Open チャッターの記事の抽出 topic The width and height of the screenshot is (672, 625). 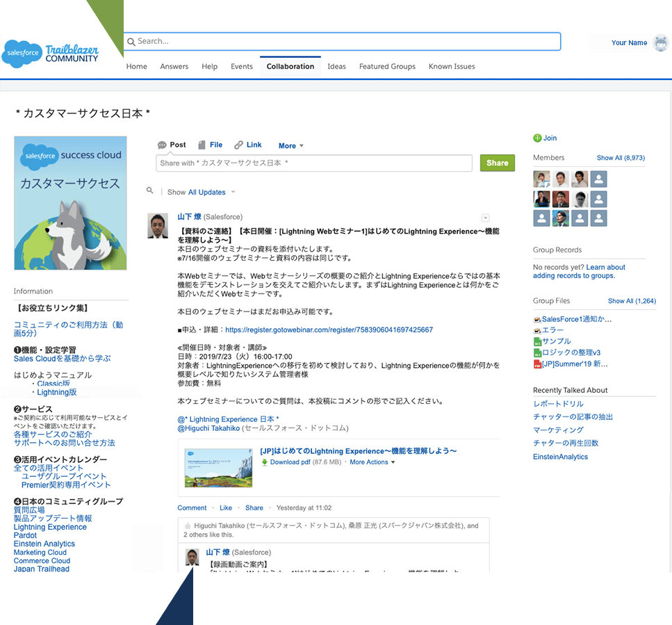point(573,416)
